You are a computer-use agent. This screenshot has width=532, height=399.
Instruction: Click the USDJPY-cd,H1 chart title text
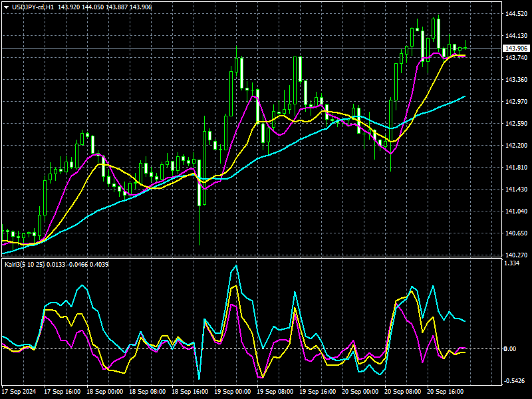point(33,7)
